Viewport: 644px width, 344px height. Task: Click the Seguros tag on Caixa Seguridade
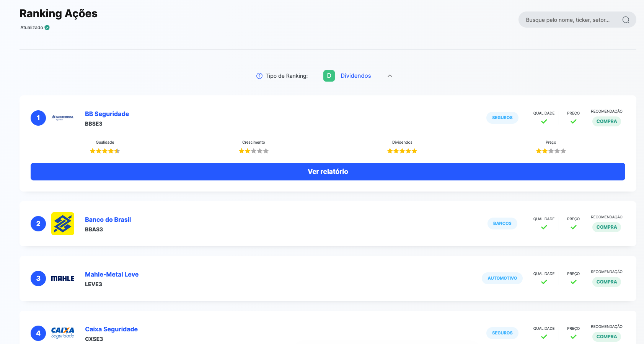(x=502, y=333)
